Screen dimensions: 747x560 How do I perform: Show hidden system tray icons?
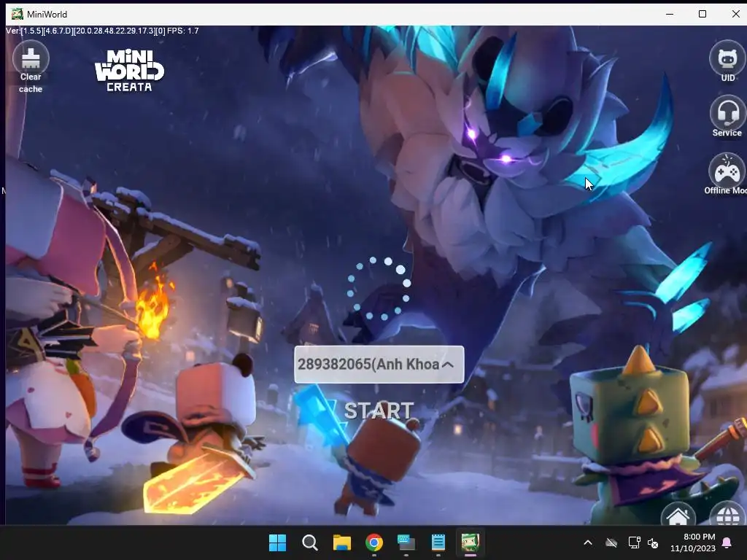[588, 542]
